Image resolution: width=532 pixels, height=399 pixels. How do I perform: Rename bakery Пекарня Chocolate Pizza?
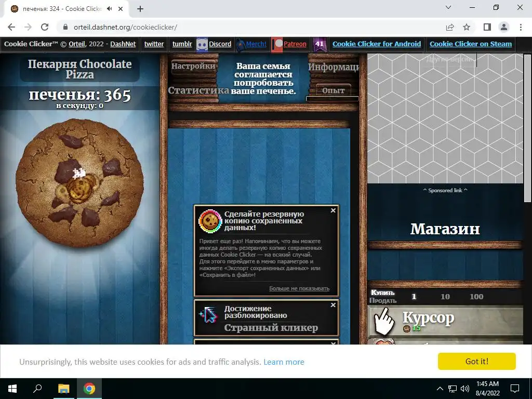click(79, 69)
